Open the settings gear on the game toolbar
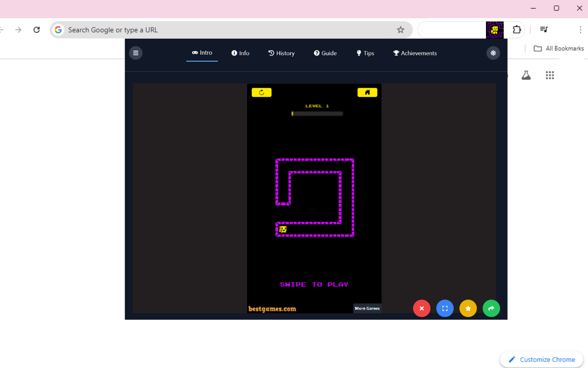 click(x=493, y=53)
